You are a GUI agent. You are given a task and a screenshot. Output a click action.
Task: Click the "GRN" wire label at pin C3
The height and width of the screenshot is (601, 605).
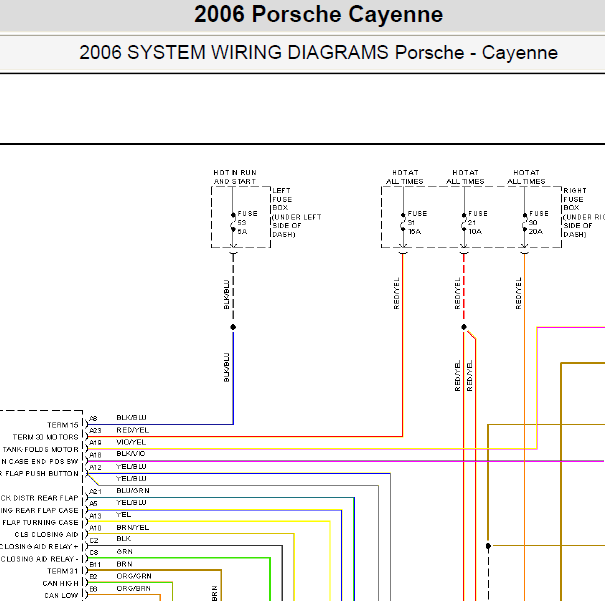(x=124, y=552)
